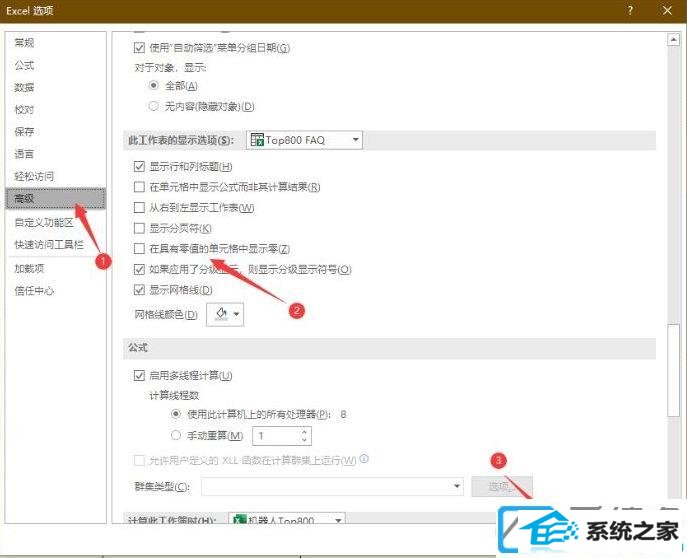Enable 从右到左显示工作表 checkbox
This screenshot has width=687, height=558.
tap(139, 207)
